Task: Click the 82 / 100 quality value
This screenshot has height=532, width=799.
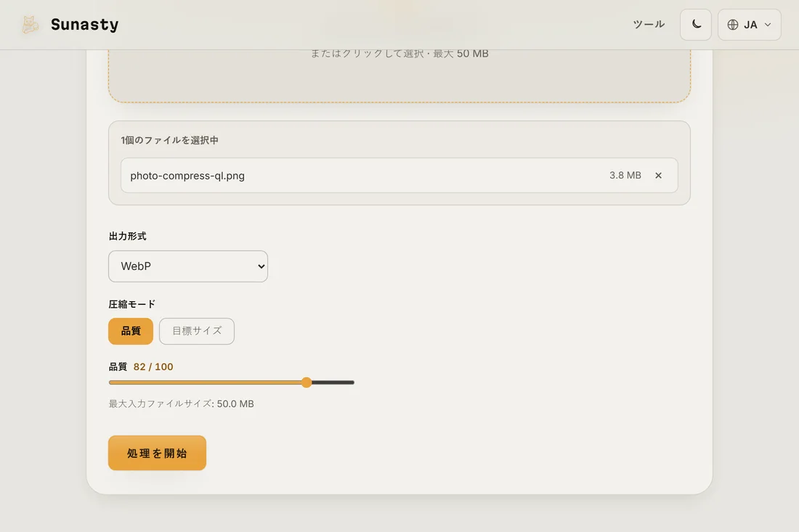Action: point(153,367)
